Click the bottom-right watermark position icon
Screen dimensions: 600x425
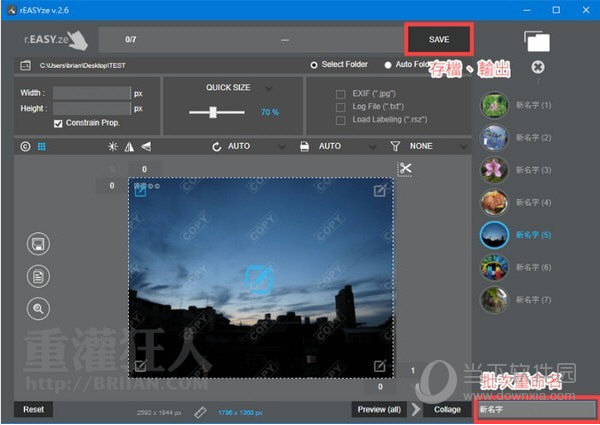[380, 366]
